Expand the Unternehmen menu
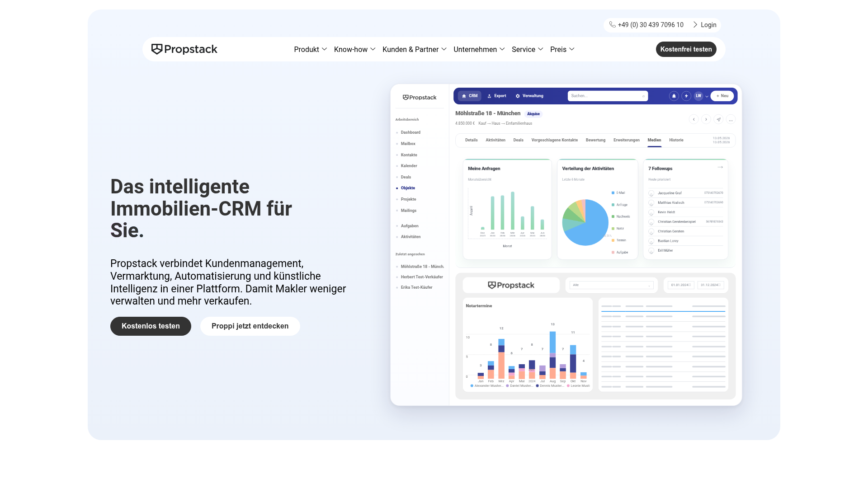Screen dimensions: 868x488 point(479,49)
